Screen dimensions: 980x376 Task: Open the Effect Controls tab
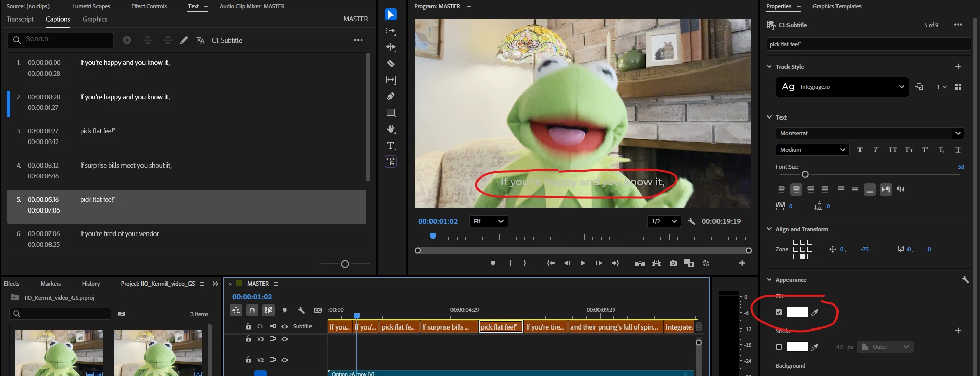(x=149, y=6)
